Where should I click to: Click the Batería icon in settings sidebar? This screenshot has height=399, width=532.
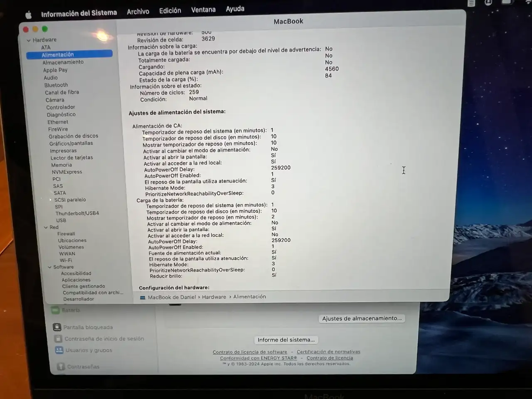coord(55,310)
